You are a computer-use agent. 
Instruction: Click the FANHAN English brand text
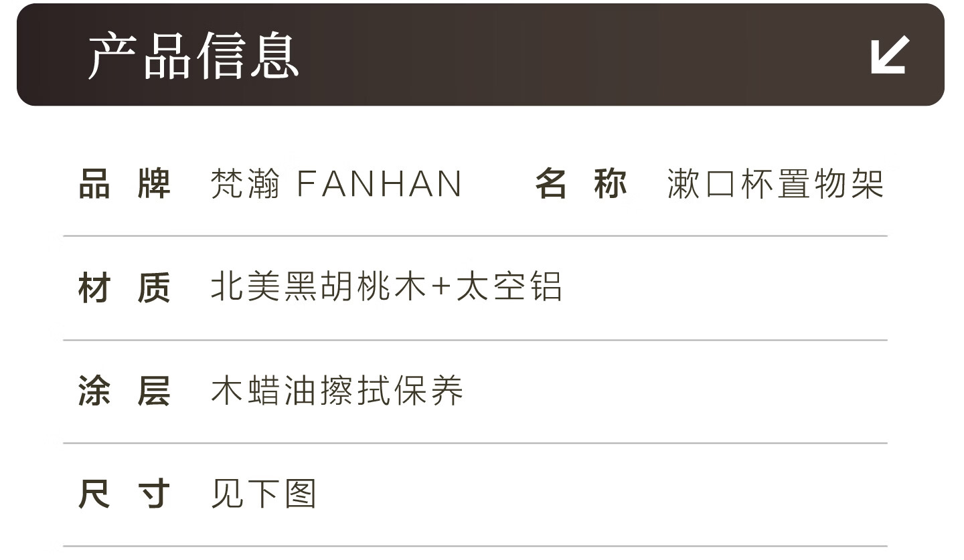click(379, 183)
